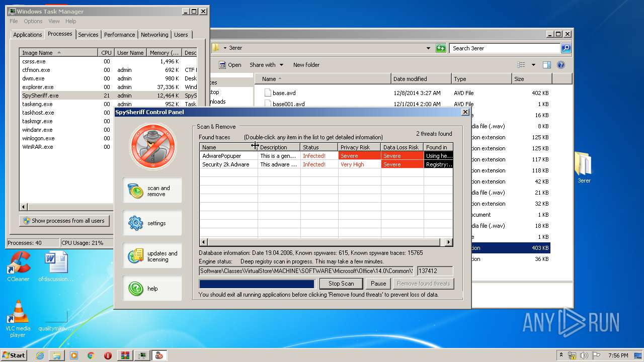Open Google Chrome from taskbar
Image resolution: width=644 pixels, height=362 pixels.
point(91,355)
